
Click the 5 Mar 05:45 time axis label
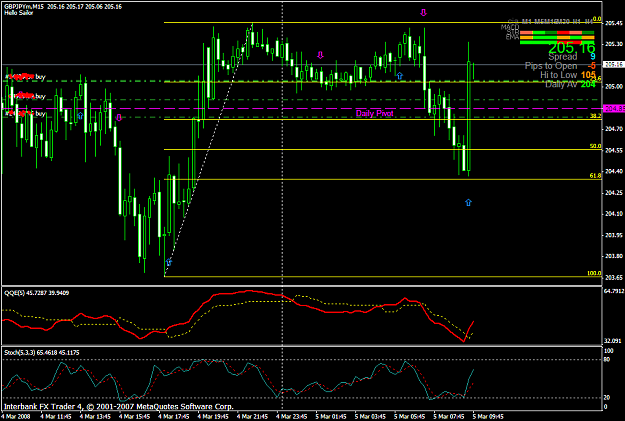pyautogui.click(x=410, y=417)
